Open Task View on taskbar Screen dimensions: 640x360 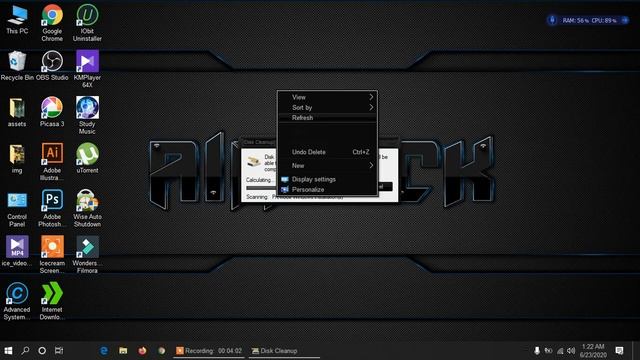59,351
